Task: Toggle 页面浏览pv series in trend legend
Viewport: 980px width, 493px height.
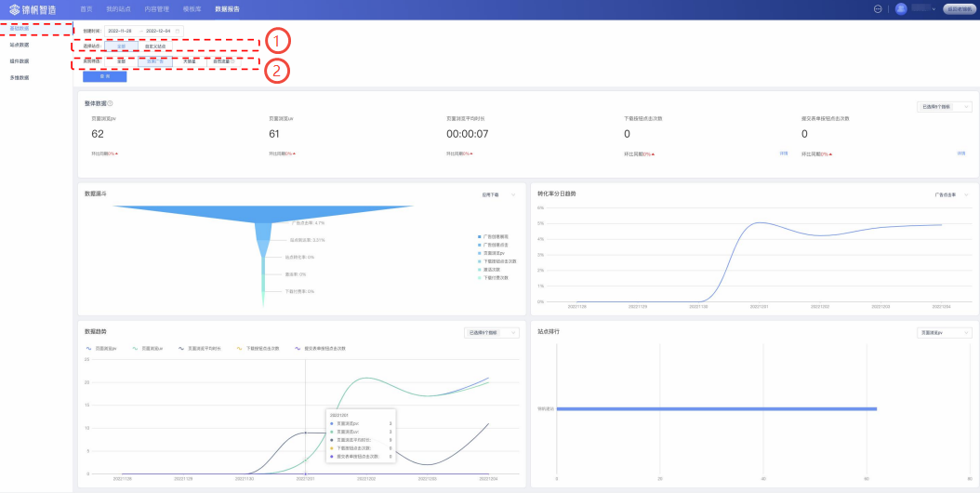Action: click(100, 348)
